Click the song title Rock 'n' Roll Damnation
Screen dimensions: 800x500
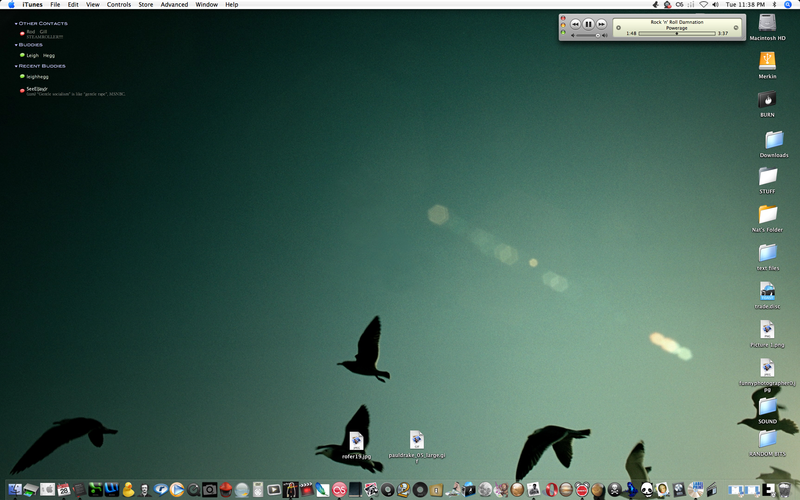click(x=677, y=22)
